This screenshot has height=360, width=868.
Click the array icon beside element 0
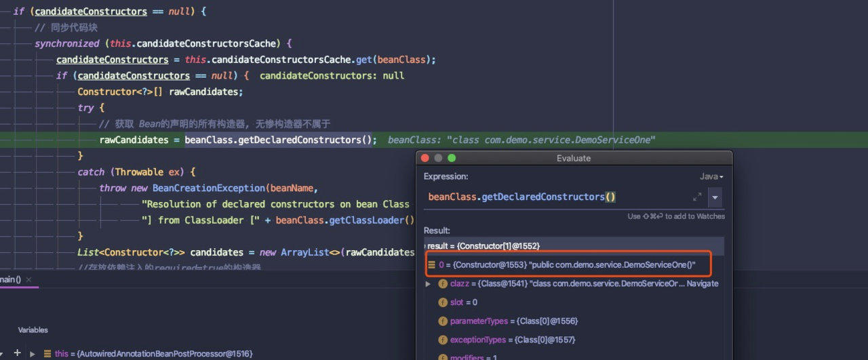(x=432, y=264)
